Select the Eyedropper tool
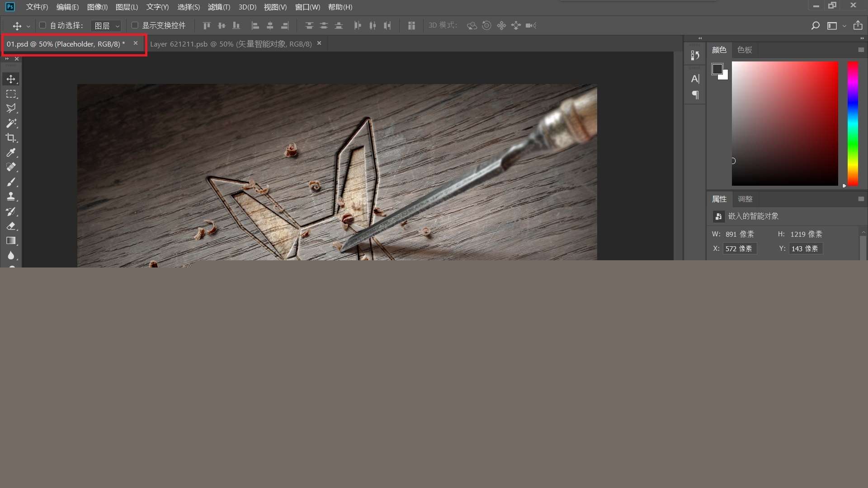 [11, 153]
